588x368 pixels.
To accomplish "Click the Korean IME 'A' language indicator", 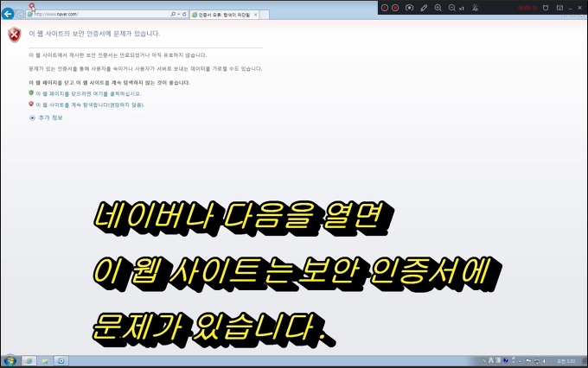I will (491, 361).
